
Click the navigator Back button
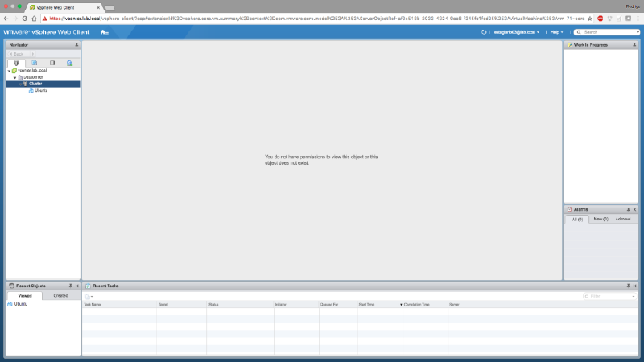(x=17, y=54)
